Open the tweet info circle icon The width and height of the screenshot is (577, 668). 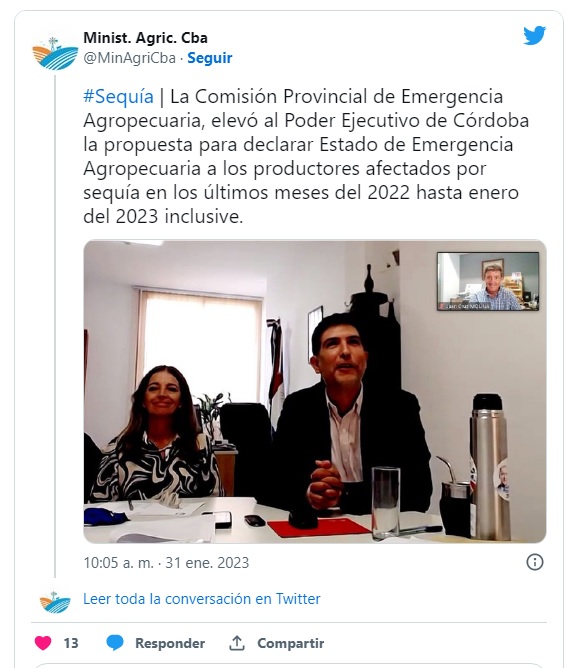tap(535, 562)
